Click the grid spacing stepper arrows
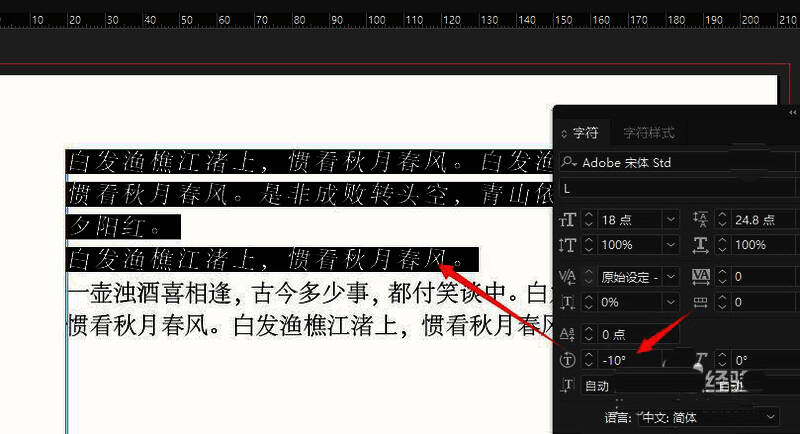 [722, 302]
